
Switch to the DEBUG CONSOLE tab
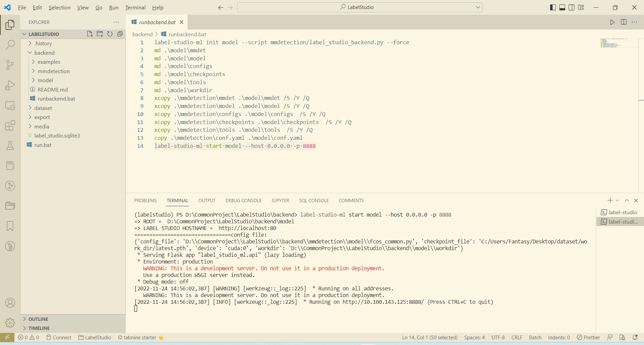[243, 200]
